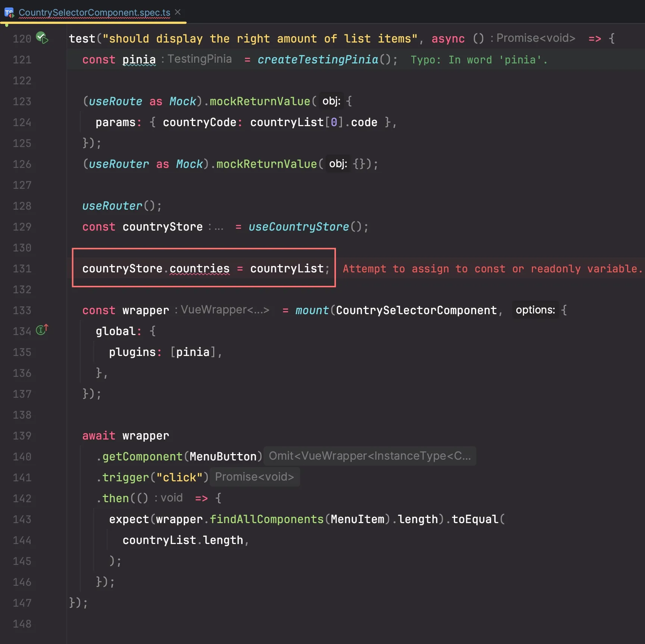Close the CountrySelectorComponent.spec.ts tab

pyautogui.click(x=178, y=12)
